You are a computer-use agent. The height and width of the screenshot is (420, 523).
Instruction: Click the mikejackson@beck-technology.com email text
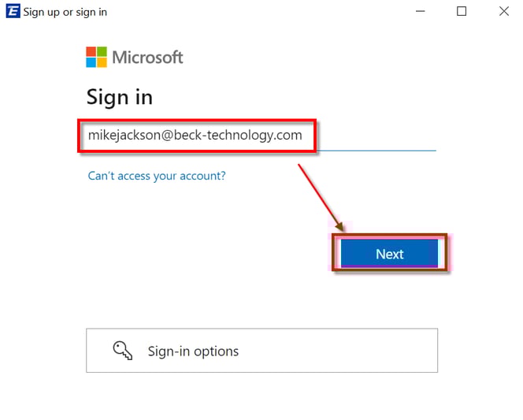coord(195,136)
